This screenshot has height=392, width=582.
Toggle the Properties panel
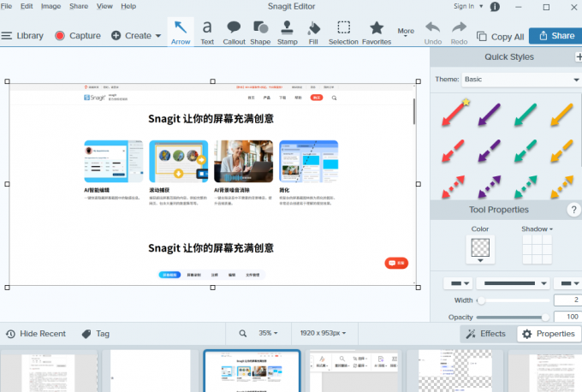[x=549, y=334]
